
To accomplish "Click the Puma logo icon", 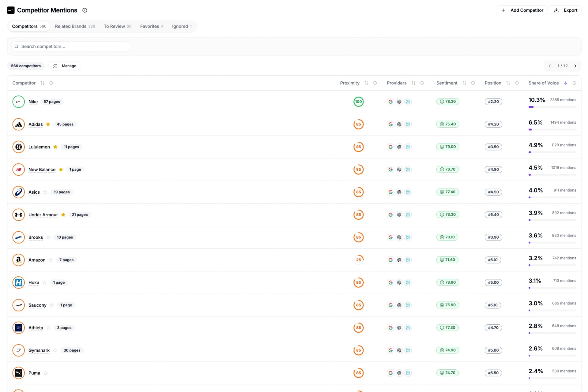I will tap(18, 373).
